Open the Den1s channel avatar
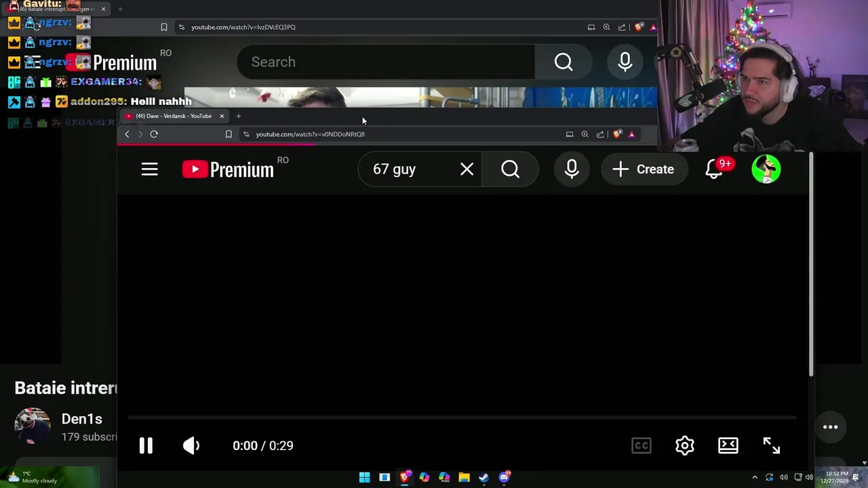 click(x=33, y=426)
